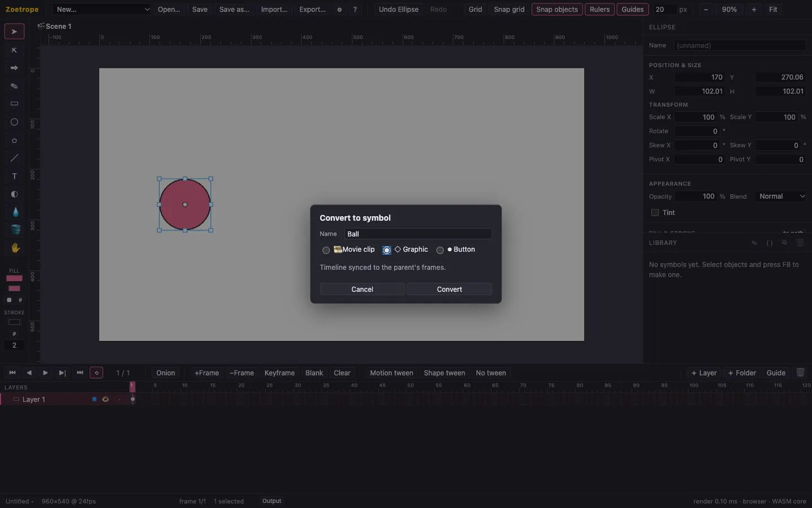This screenshot has height=508, width=812.
Task: Hide Layer 1 with eye icon
Action: (x=105, y=399)
